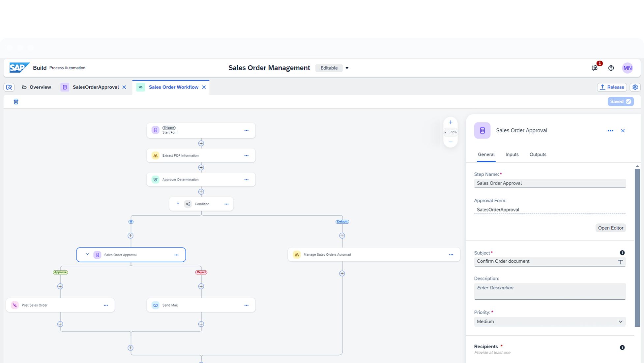Viewport: 644px width, 363px height.
Task: Click the help question mark icon
Action: (611, 68)
